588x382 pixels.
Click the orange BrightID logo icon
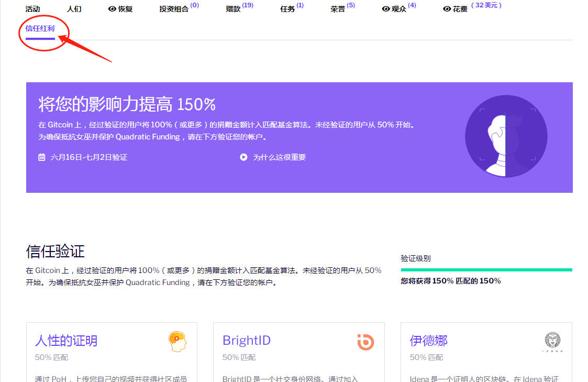click(365, 342)
